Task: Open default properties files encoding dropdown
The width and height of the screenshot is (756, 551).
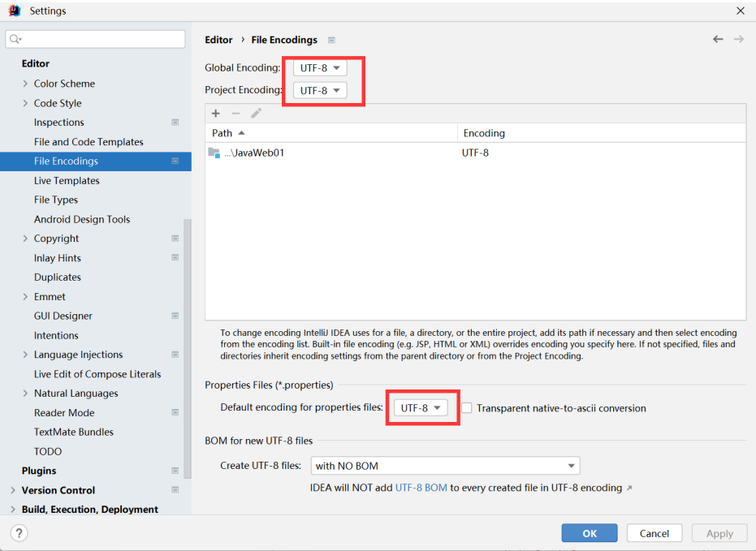Action: (421, 408)
